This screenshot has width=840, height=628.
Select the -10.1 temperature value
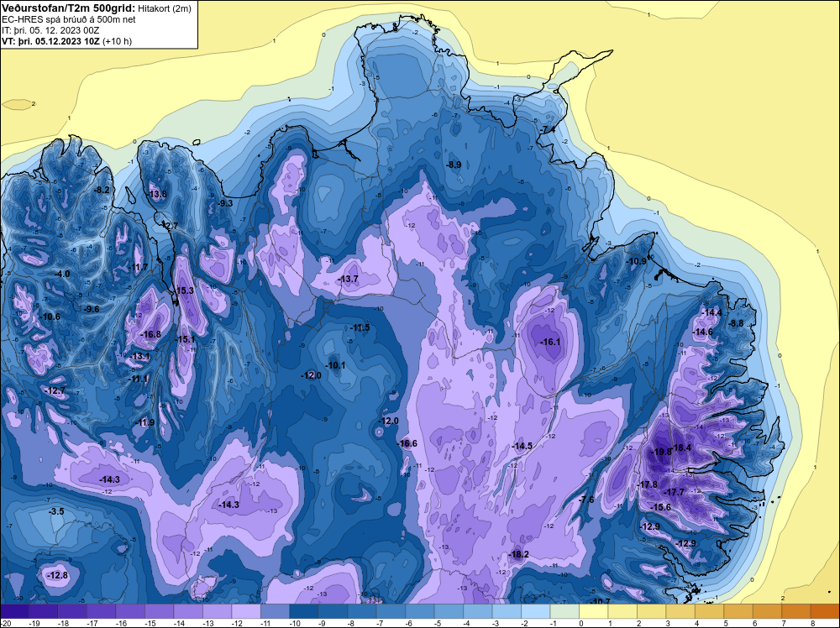[335, 366]
